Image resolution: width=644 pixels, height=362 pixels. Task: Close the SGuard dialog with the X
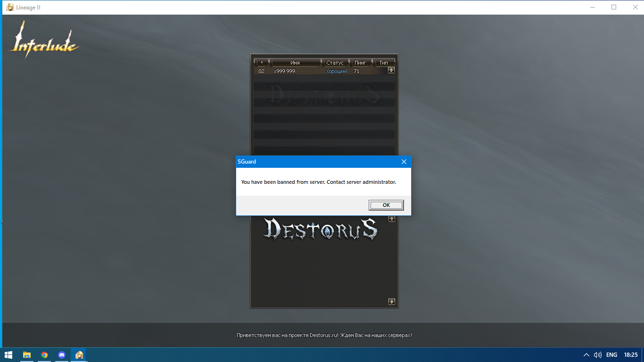404,162
